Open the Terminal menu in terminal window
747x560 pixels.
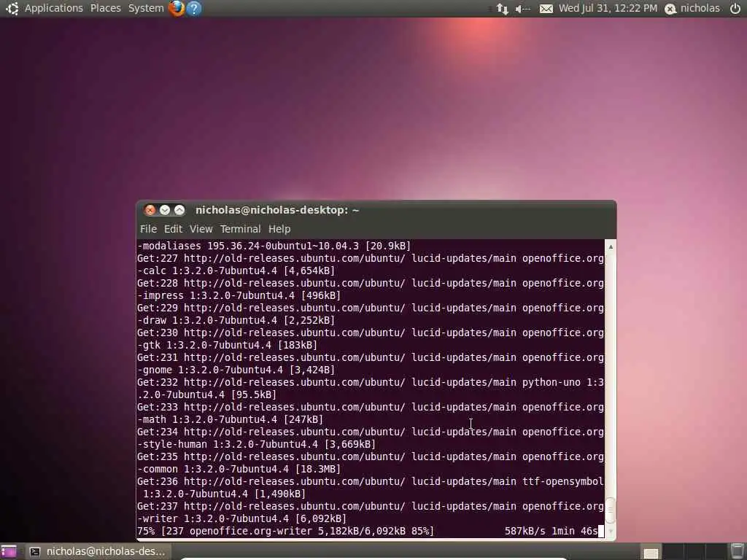(x=240, y=229)
